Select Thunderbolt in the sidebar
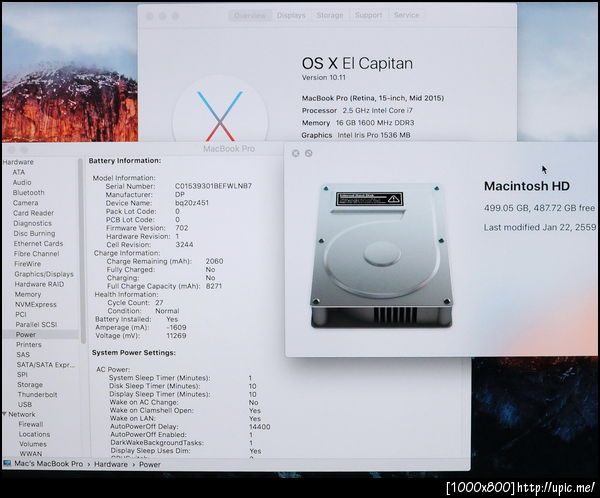Image resolution: width=600 pixels, height=498 pixels. [37, 395]
